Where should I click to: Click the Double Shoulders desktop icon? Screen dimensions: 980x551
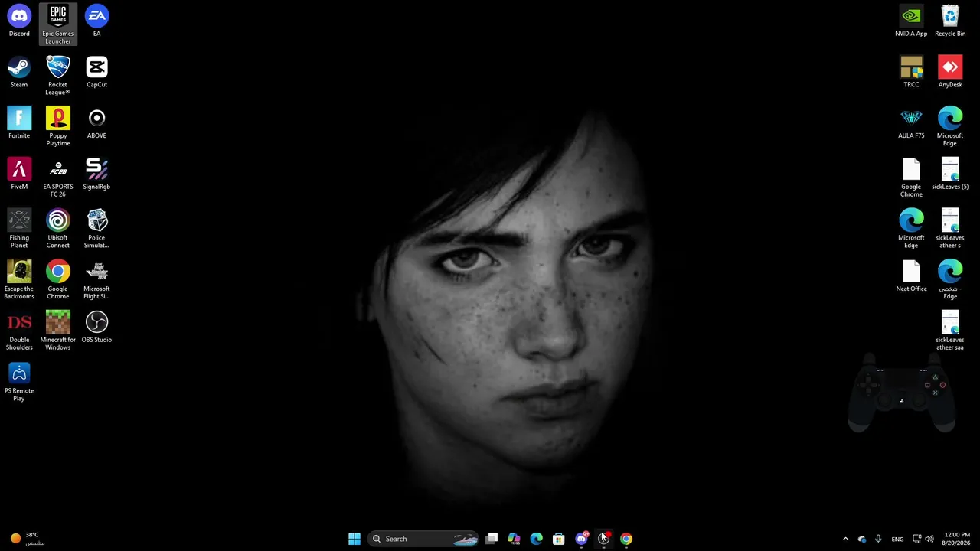point(19,331)
